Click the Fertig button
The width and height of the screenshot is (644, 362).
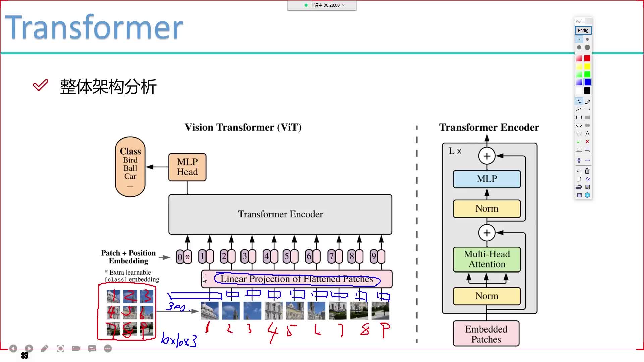point(583,30)
